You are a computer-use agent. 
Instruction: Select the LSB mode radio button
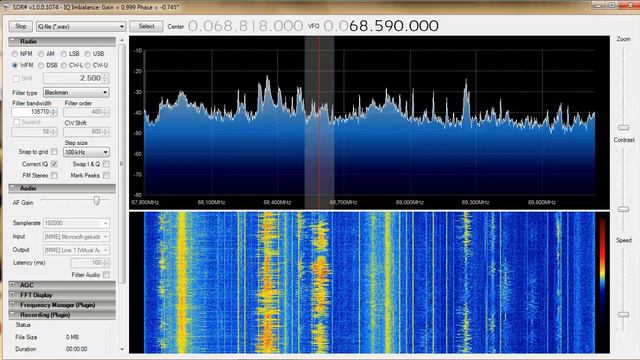(64, 54)
